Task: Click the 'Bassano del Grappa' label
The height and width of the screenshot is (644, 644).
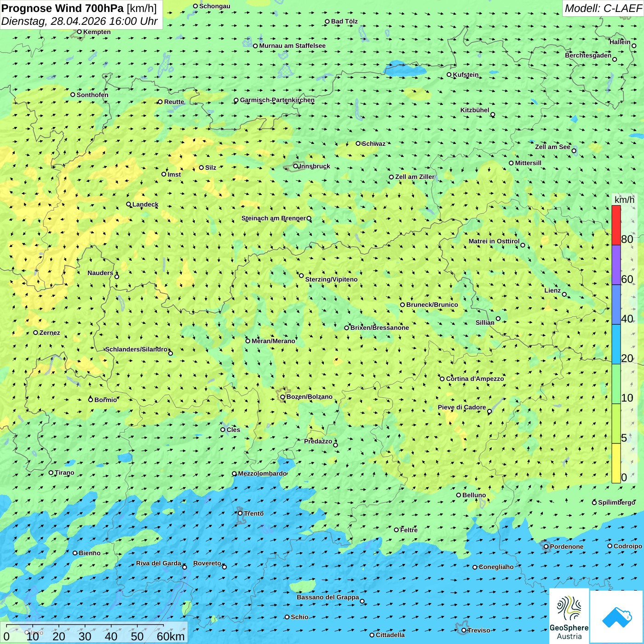Action: 328,597
